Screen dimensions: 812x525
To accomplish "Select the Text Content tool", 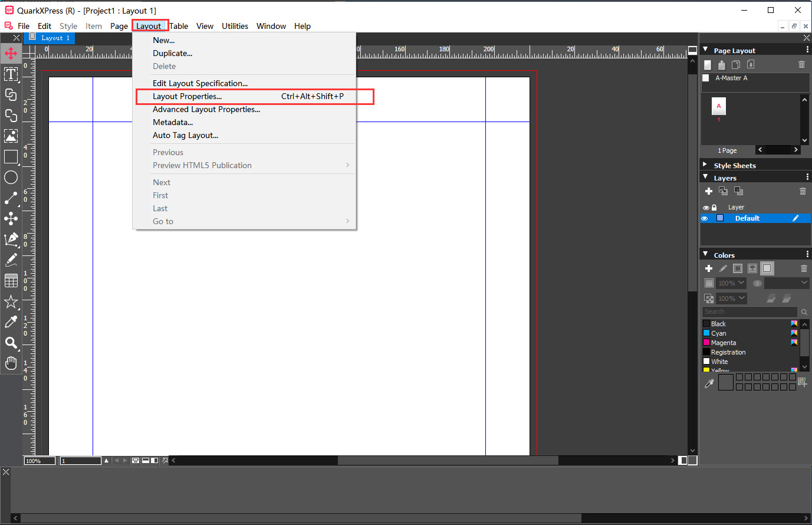I will pyautogui.click(x=11, y=74).
